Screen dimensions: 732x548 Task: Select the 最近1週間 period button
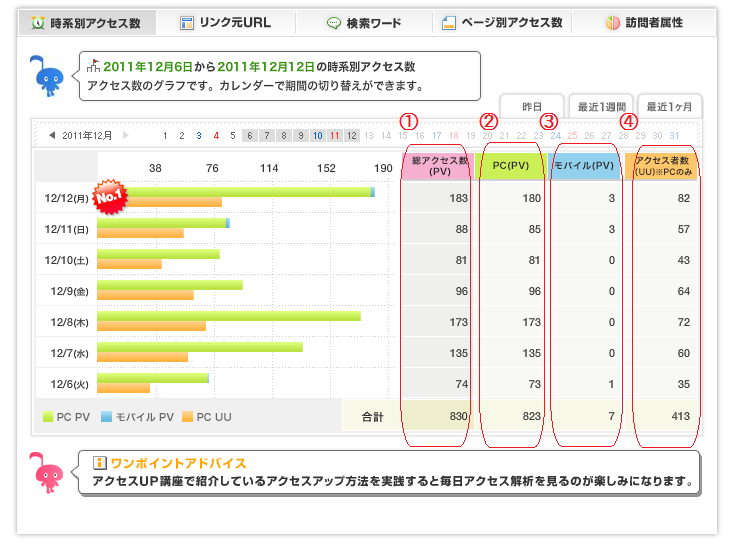click(601, 107)
